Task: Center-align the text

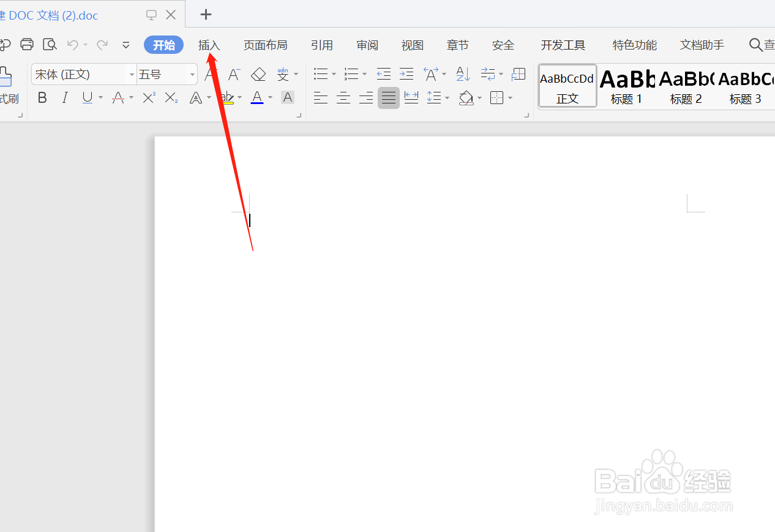Action: [343, 97]
